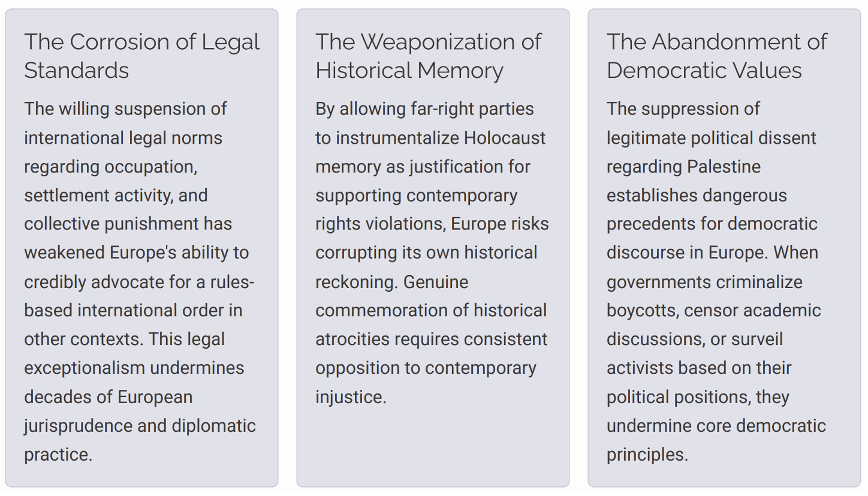Click the word "Holocaust" in the middle card
Screen dimensions: 868x496
(504, 138)
